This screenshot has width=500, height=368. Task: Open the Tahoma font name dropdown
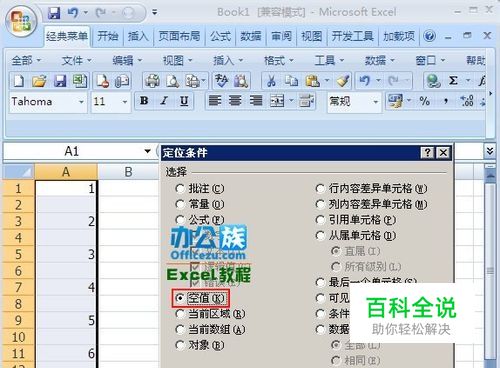[x=81, y=102]
